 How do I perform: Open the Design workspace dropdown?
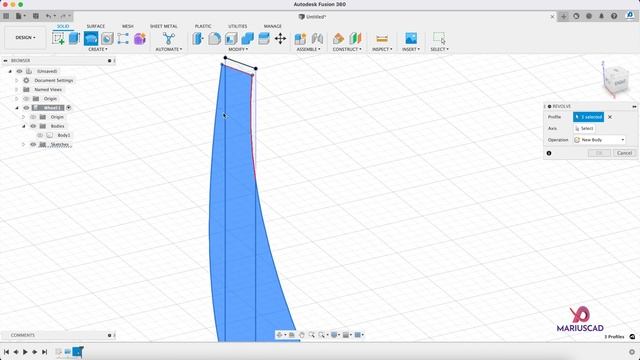25,38
